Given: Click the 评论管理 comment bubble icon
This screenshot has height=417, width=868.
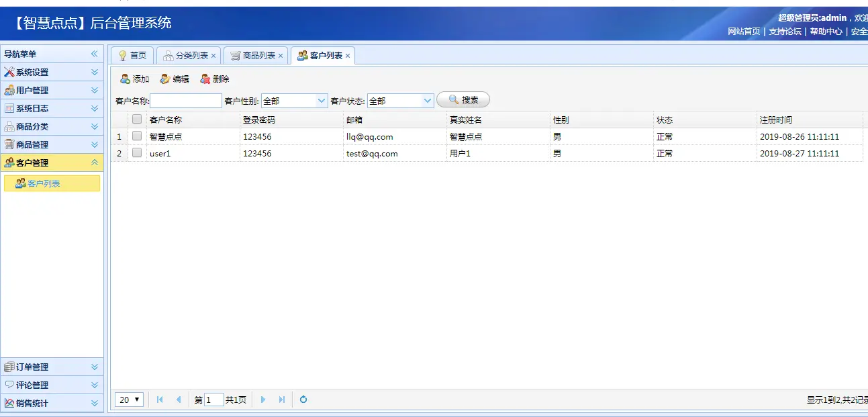Looking at the screenshot, I should click(x=9, y=385).
